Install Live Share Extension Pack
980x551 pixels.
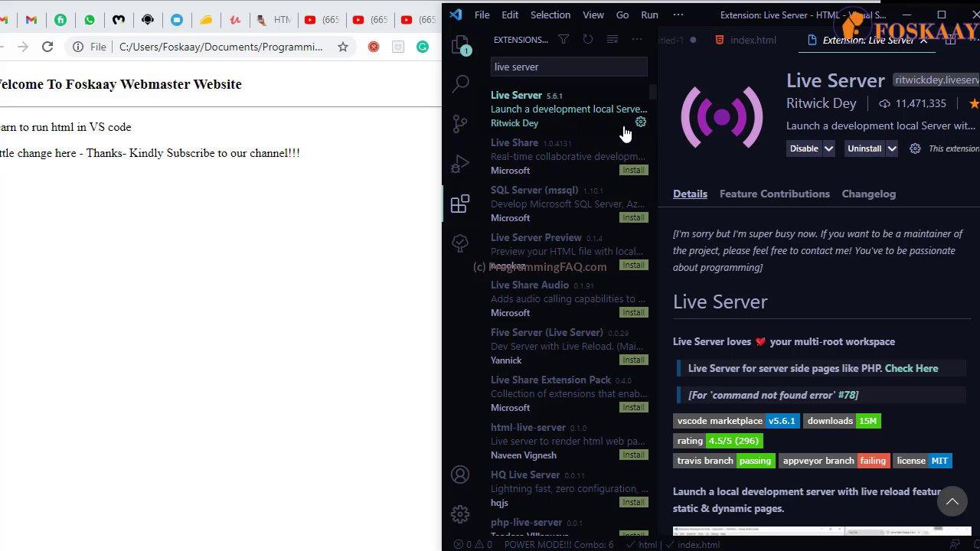tap(633, 407)
